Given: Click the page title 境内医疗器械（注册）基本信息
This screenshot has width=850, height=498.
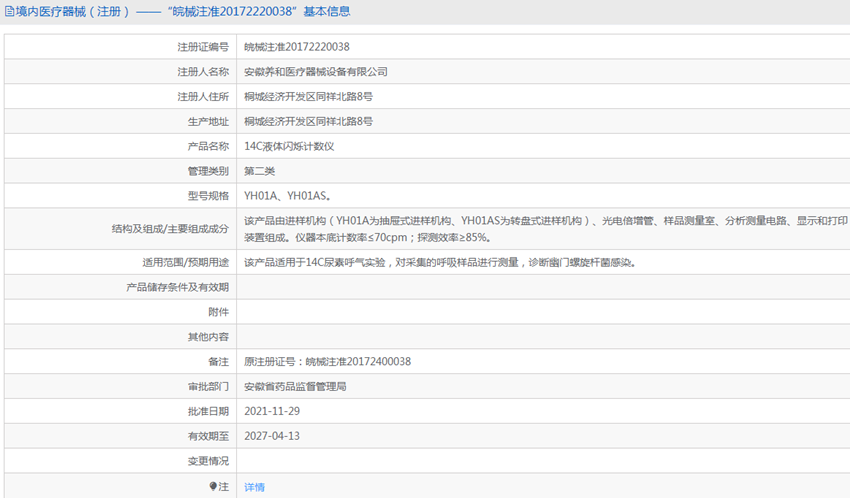Looking at the screenshot, I should (183, 11).
